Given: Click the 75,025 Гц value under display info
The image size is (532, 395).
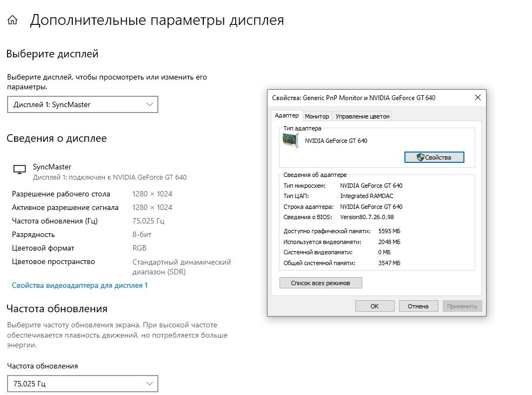Looking at the screenshot, I should click(148, 221).
